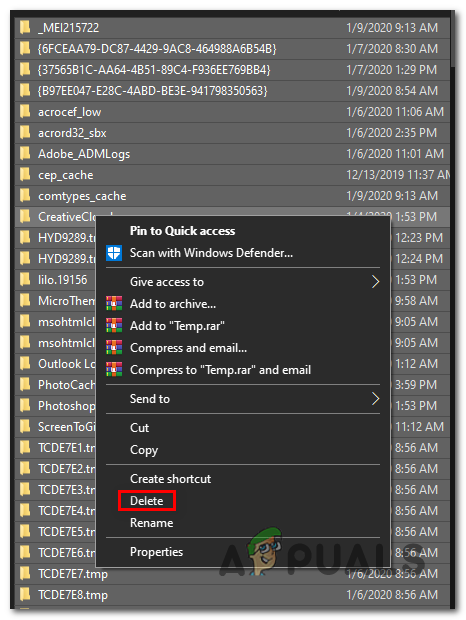Click WinRAR icon next to Add to "Temp.rar"
466x620 pixels.
coord(114,325)
